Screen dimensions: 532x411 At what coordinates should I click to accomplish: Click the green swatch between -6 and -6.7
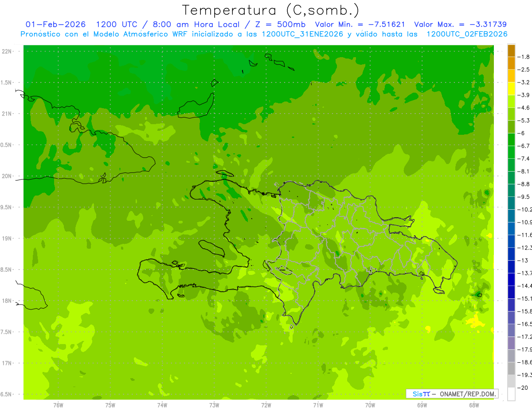(x=511, y=140)
